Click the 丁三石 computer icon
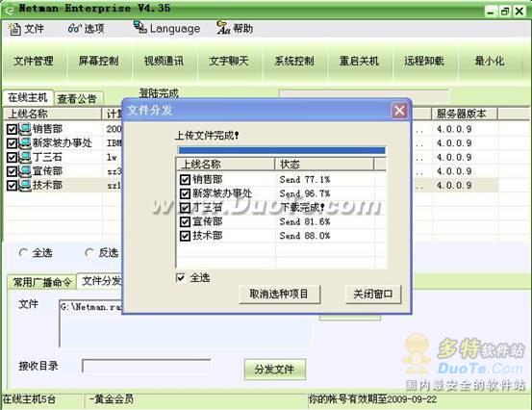The height and width of the screenshot is (410, 532). [x=25, y=157]
